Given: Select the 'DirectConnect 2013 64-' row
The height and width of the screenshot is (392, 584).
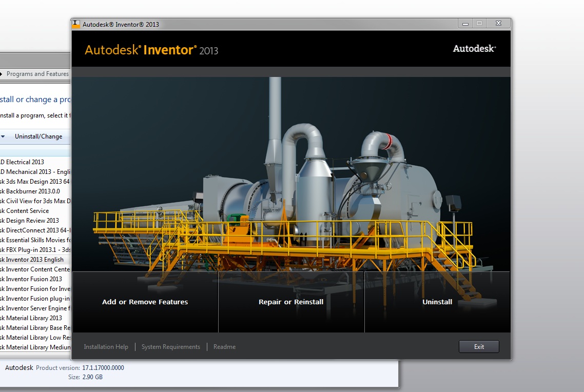Looking at the screenshot, I should (x=35, y=230).
